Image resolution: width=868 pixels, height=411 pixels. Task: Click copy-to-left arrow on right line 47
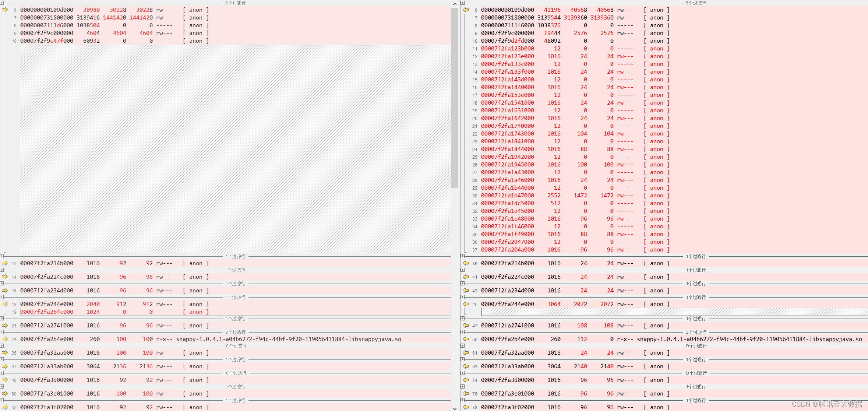point(466,326)
